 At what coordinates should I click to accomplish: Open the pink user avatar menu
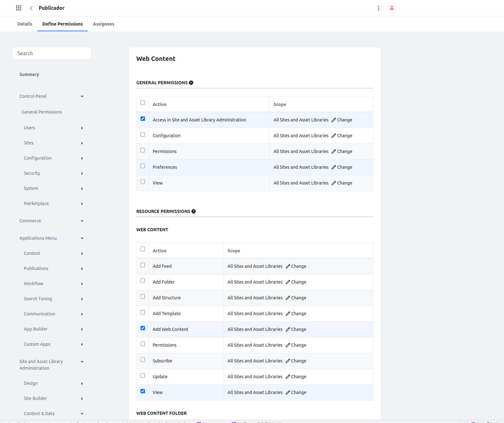coord(392,8)
